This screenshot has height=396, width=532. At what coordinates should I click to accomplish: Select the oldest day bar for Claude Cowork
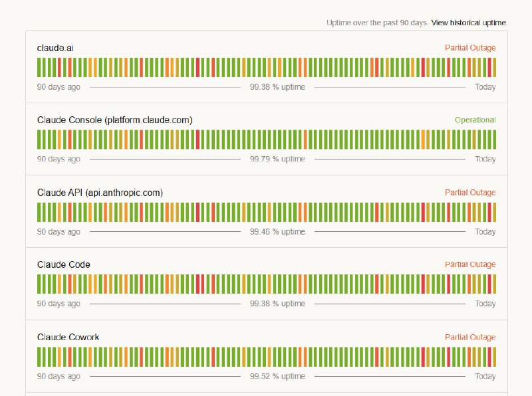(x=39, y=357)
